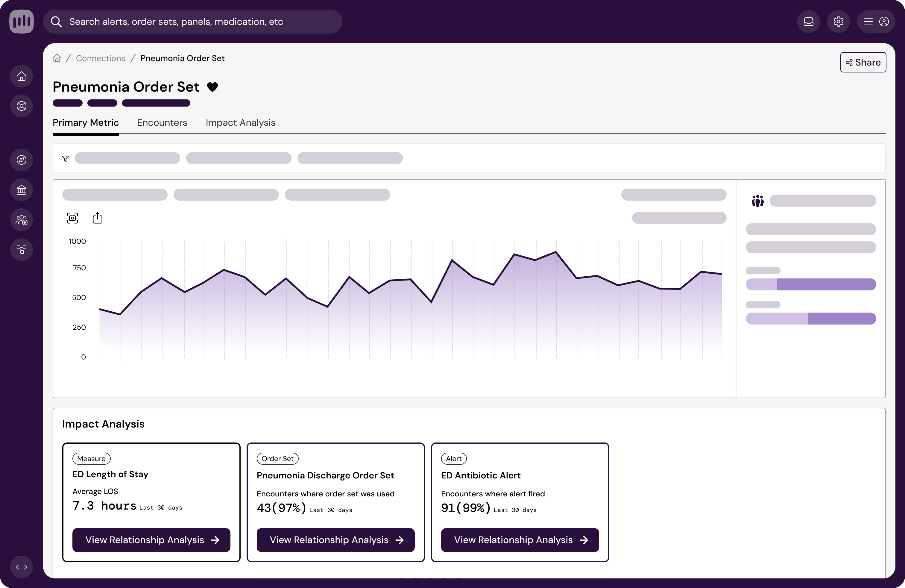Take chart screenshot with camera icon
905x588 pixels.
[72, 218]
